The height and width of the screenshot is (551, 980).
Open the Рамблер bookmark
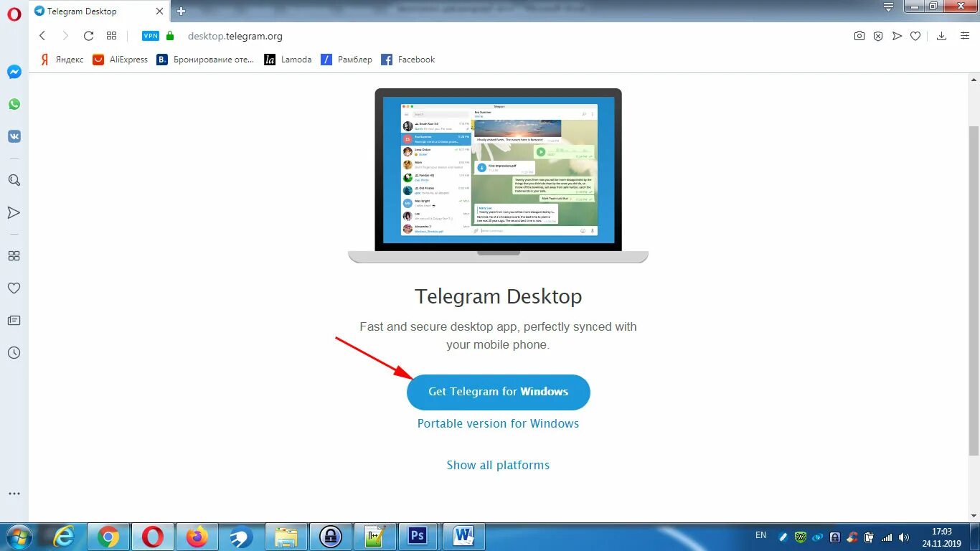click(x=347, y=60)
